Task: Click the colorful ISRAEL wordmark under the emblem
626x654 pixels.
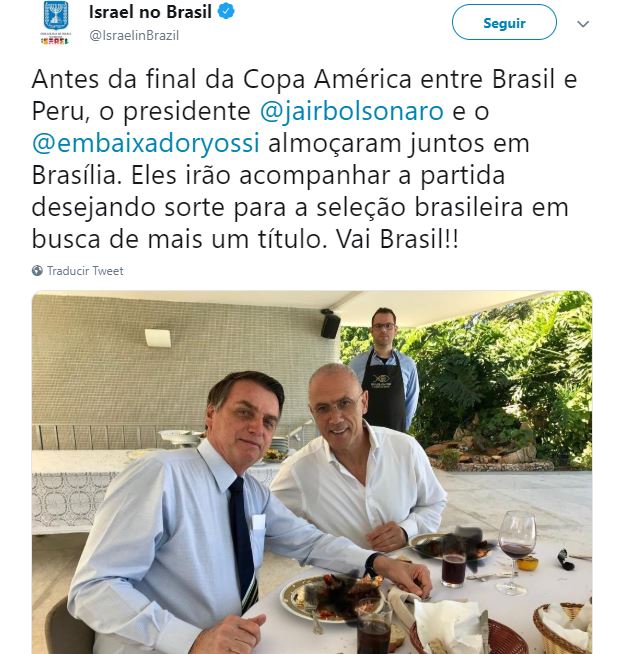Action: (x=55, y=40)
